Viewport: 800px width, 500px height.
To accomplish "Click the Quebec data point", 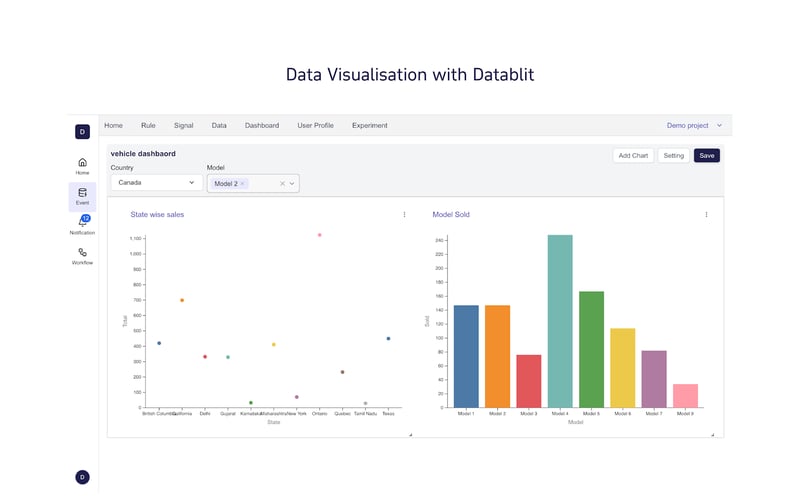I will coord(342,372).
